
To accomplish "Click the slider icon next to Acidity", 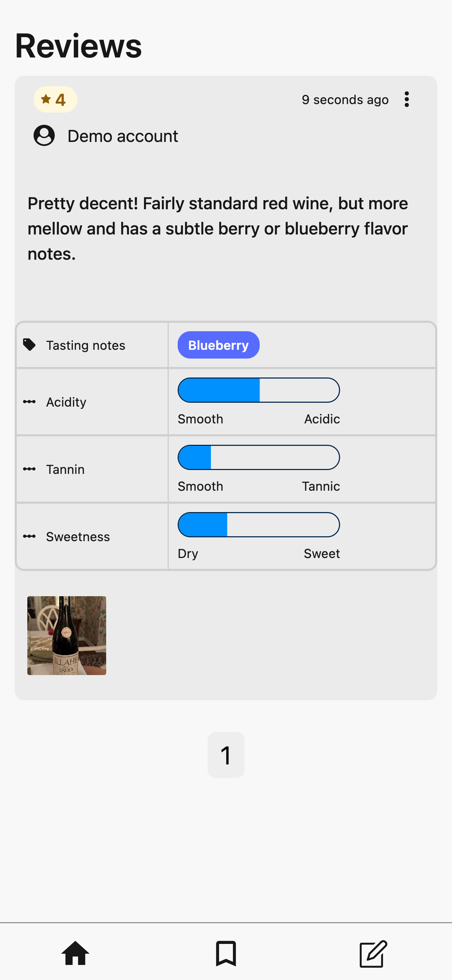I will 29,402.
